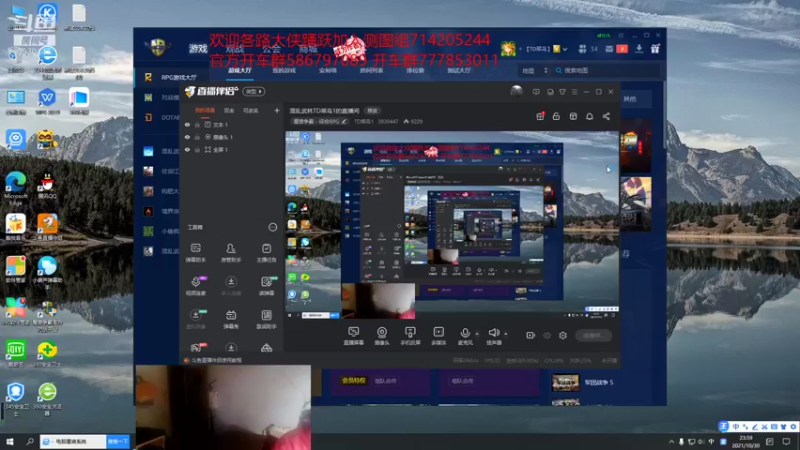Switch to the 排位赛 tab in game platform
800x450 pixels.
(x=415, y=70)
